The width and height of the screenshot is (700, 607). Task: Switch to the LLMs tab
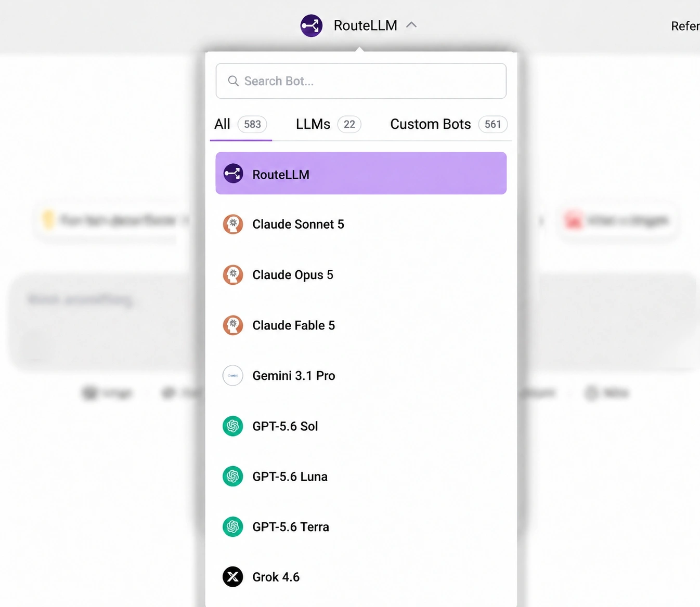[x=329, y=124]
